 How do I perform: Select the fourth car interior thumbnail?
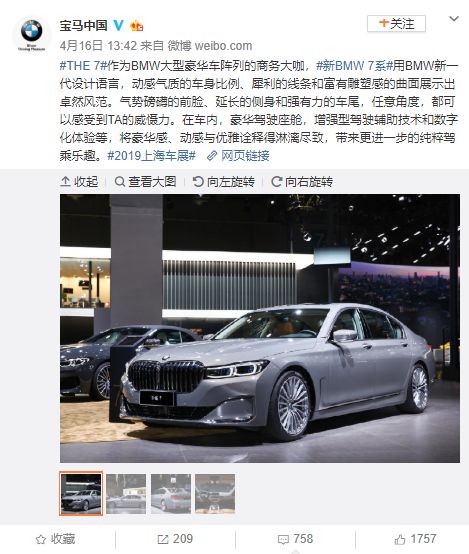click(x=215, y=494)
